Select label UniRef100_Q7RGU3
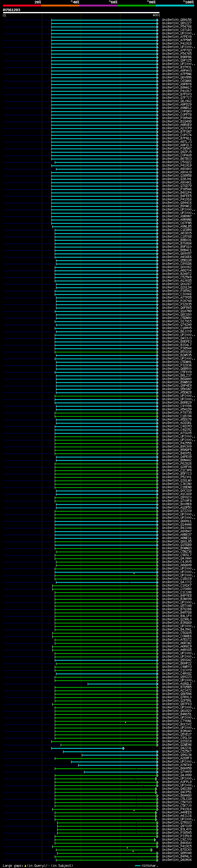The image size is (197, 868). click(176, 822)
